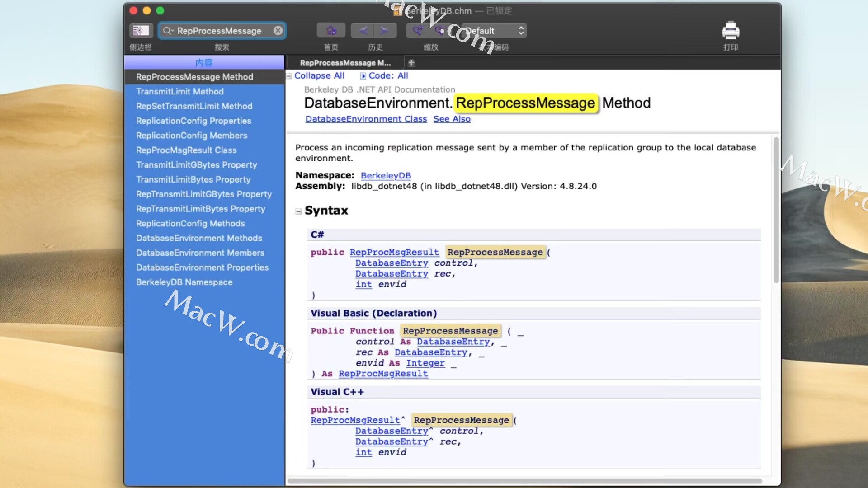This screenshot has width=868, height=488.
Task: Navigate back in history
Action: point(363,31)
